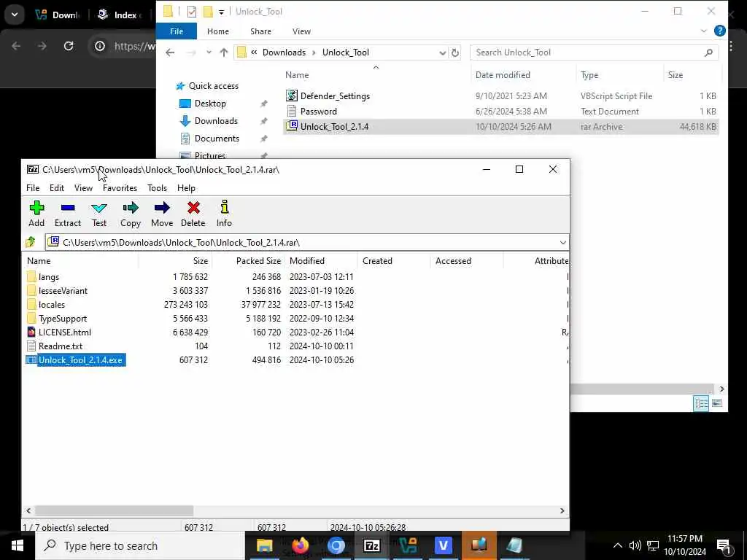This screenshot has height=560, width=747.
Task: Select the Copy toolbar icon
Action: (130, 214)
